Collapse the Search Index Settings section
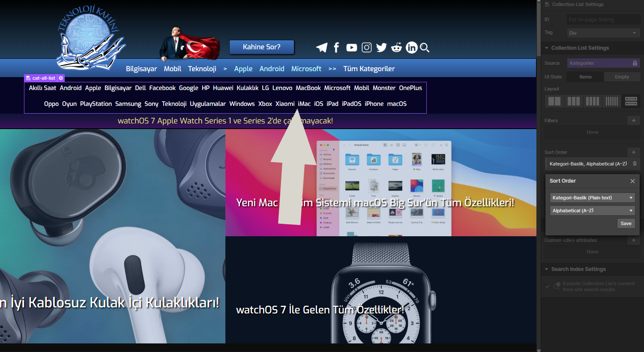Screen dimensions: 644x352 pyautogui.click(x=547, y=269)
